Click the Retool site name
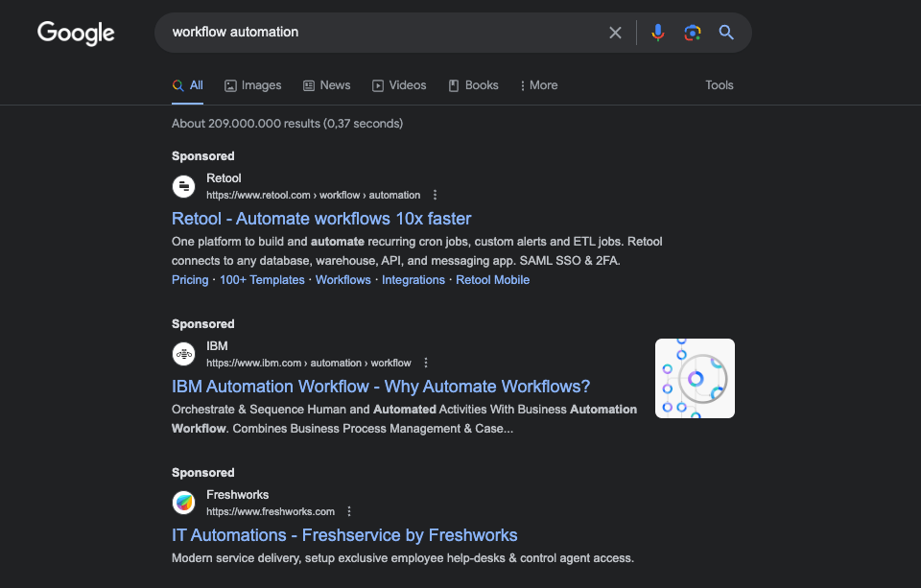 click(224, 178)
